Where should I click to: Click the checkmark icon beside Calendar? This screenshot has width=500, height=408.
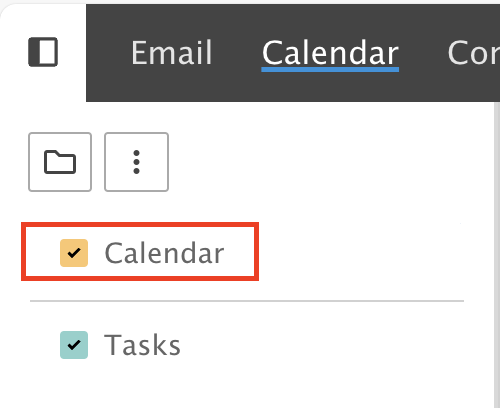click(x=74, y=253)
